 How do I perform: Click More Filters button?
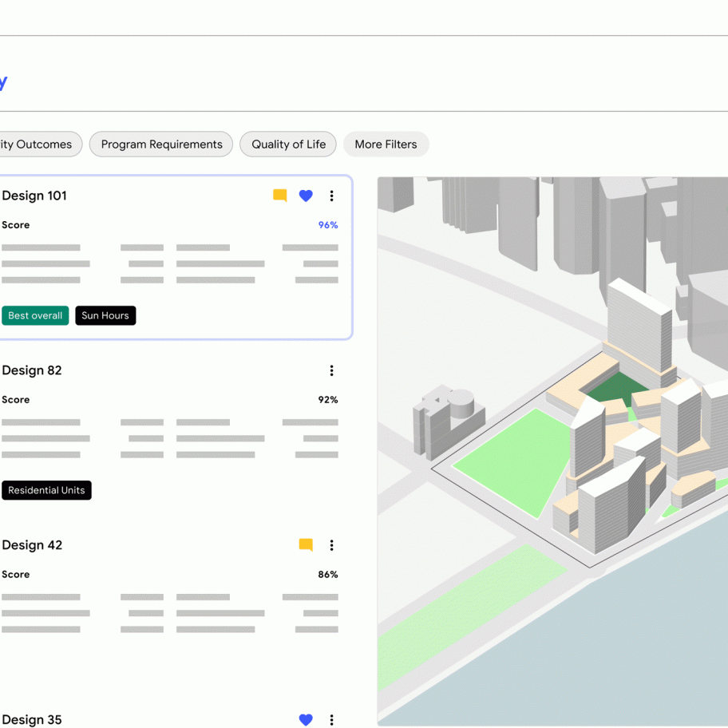click(x=386, y=144)
